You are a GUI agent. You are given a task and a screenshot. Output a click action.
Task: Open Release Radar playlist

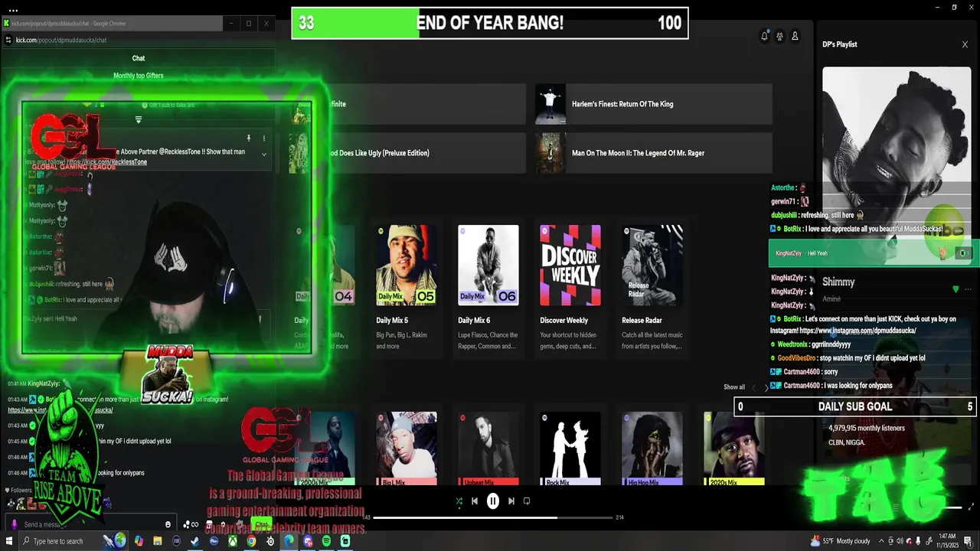652,288
